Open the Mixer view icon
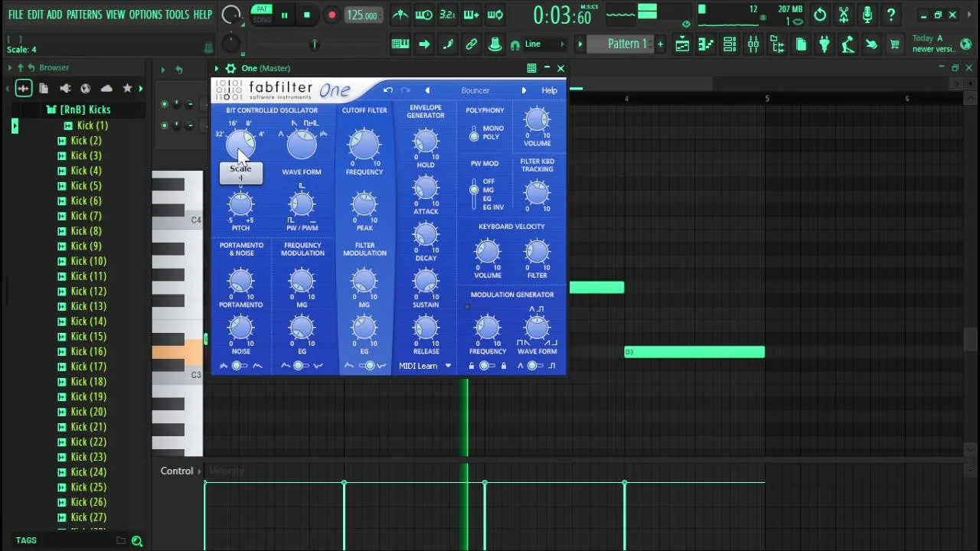This screenshot has width=980, height=551. [x=753, y=44]
